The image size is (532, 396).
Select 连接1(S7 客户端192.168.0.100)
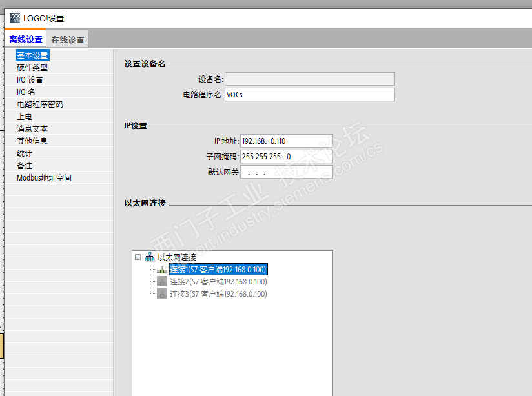coord(218,270)
